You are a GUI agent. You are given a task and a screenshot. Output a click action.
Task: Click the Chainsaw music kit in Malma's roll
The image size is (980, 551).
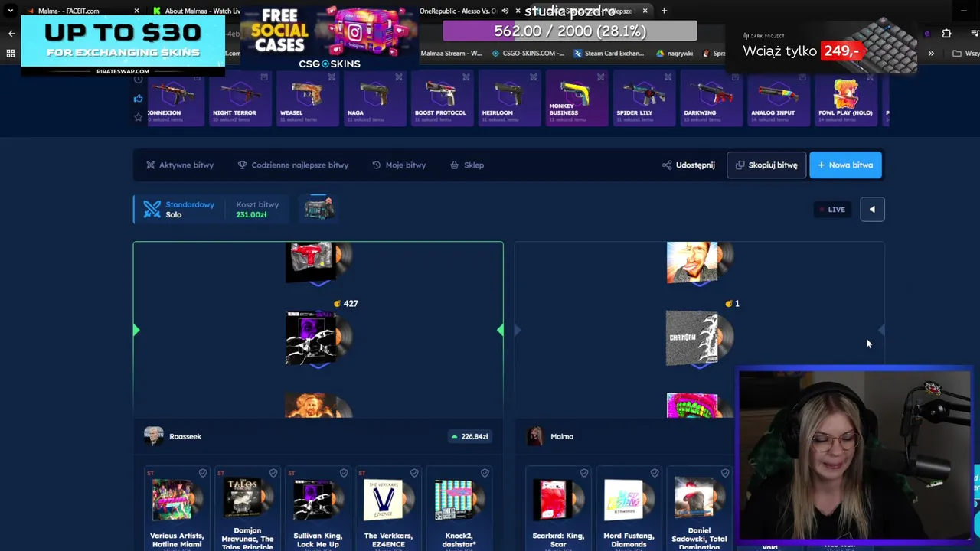coord(700,337)
